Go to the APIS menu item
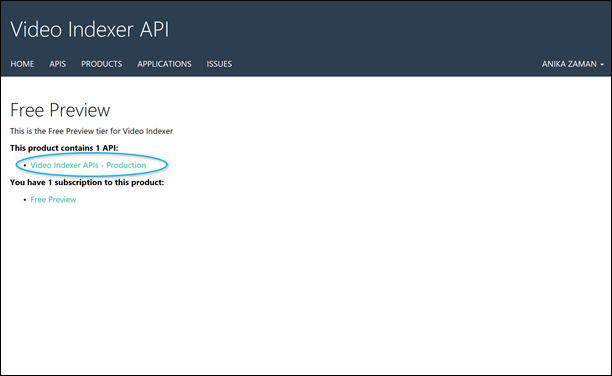The height and width of the screenshot is (376, 612). click(57, 64)
